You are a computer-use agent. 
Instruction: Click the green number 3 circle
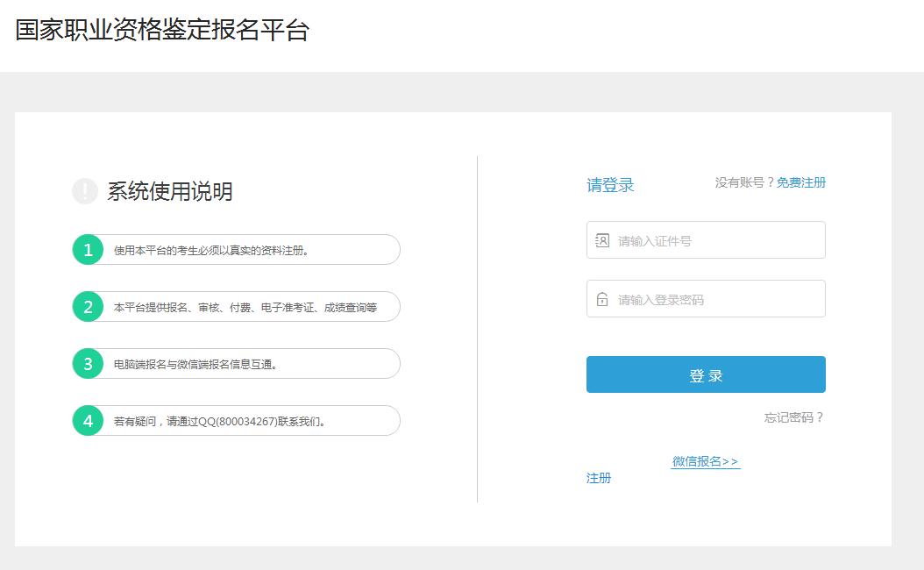88,364
